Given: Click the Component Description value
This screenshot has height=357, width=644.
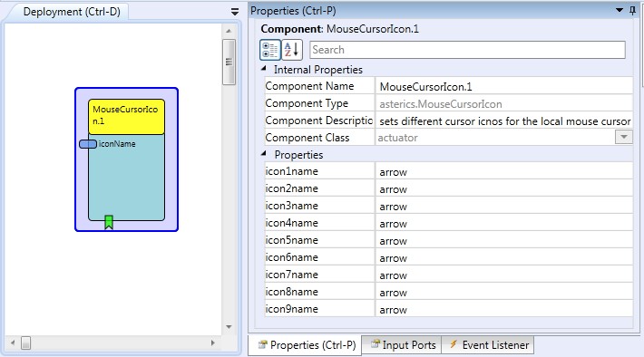Looking at the screenshot, I should [x=503, y=121].
